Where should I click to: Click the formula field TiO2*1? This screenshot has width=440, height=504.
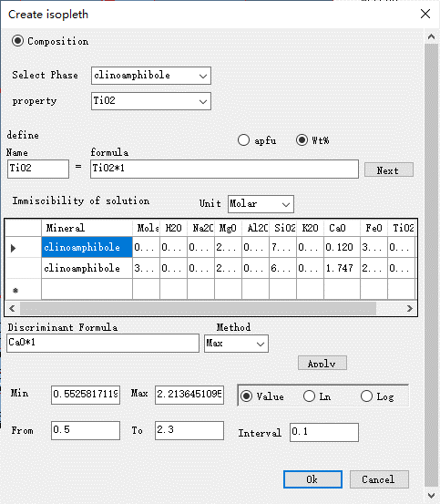224,169
